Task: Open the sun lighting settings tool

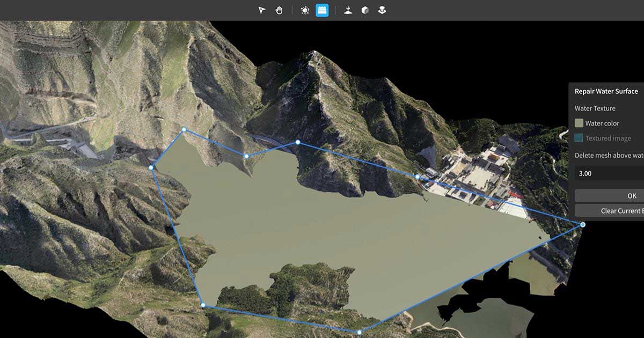Action: click(305, 9)
